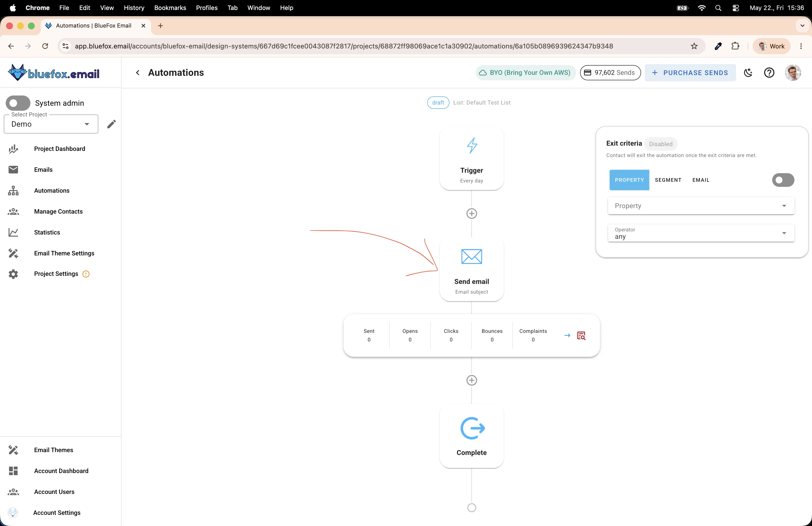Click the Disabled badge next to Exit criteria

point(661,144)
